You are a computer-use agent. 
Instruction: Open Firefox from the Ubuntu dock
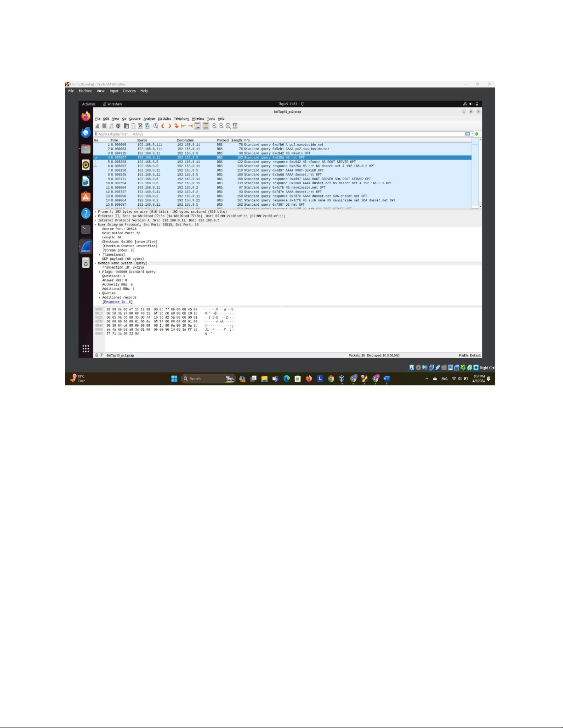(x=86, y=116)
